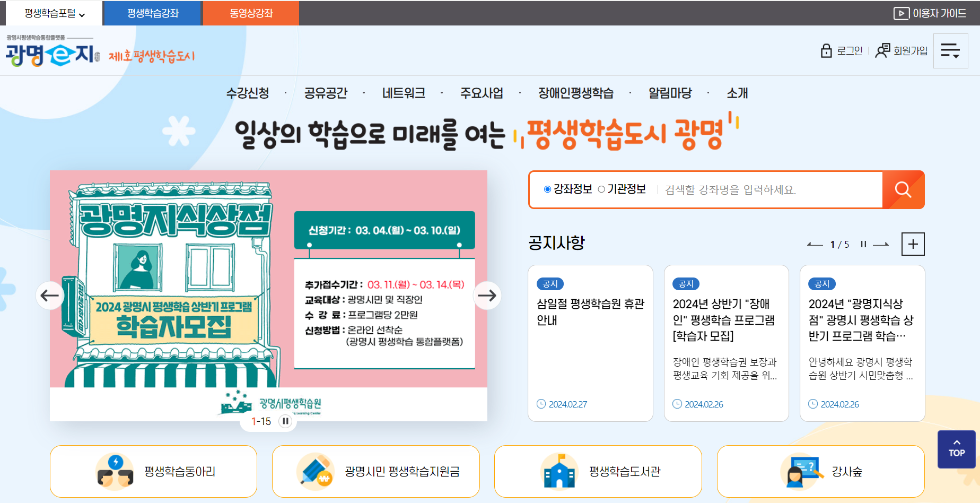Screen dimensions: 980x503
Task: Click the course search input field
Action: pyautogui.click(x=769, y=190)
